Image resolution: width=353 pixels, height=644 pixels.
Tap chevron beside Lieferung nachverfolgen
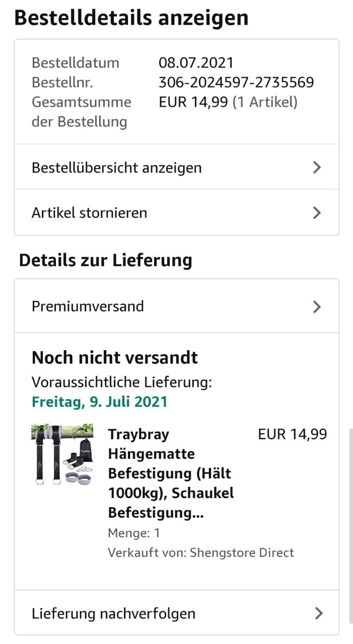[x=318, y=613]
